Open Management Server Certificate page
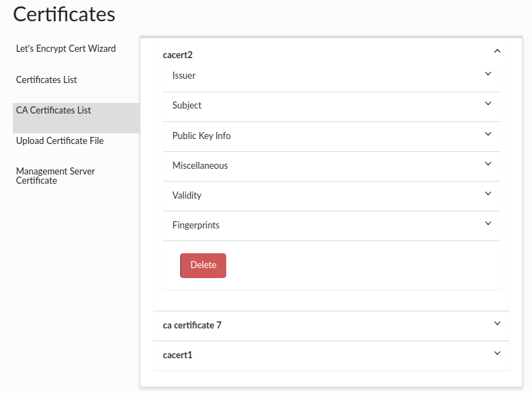Viewport: 532px width, 393px height. pyautogui.click(x=56, y=176)
